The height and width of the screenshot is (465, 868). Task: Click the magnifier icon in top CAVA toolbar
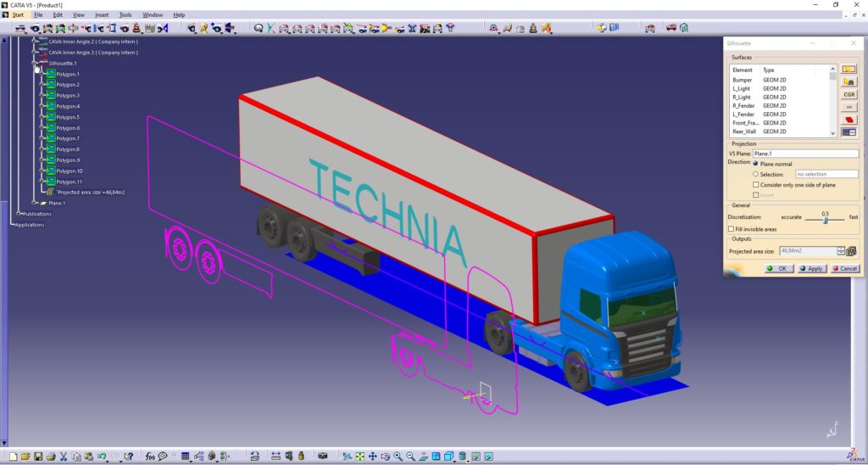tap(258, 28)
